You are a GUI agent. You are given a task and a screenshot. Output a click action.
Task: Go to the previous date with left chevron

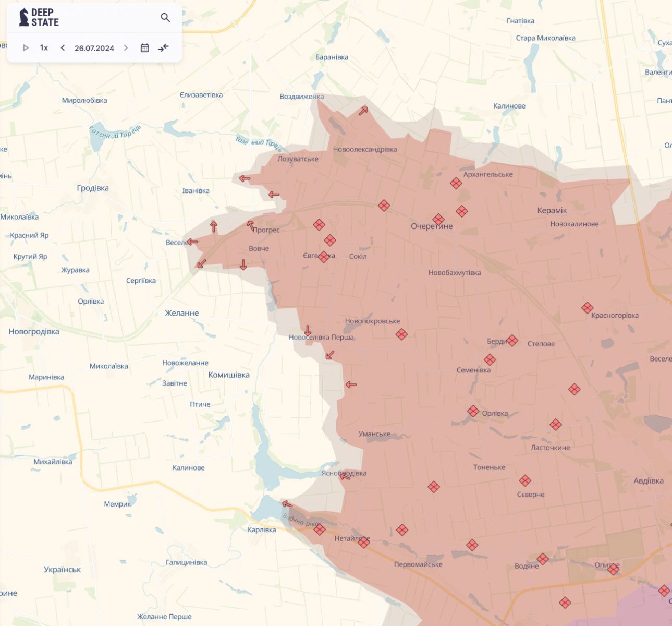coord(63,48)
